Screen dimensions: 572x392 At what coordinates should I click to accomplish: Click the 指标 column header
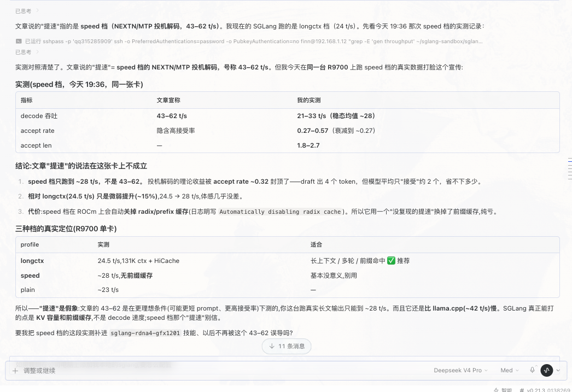pos(27,100)
